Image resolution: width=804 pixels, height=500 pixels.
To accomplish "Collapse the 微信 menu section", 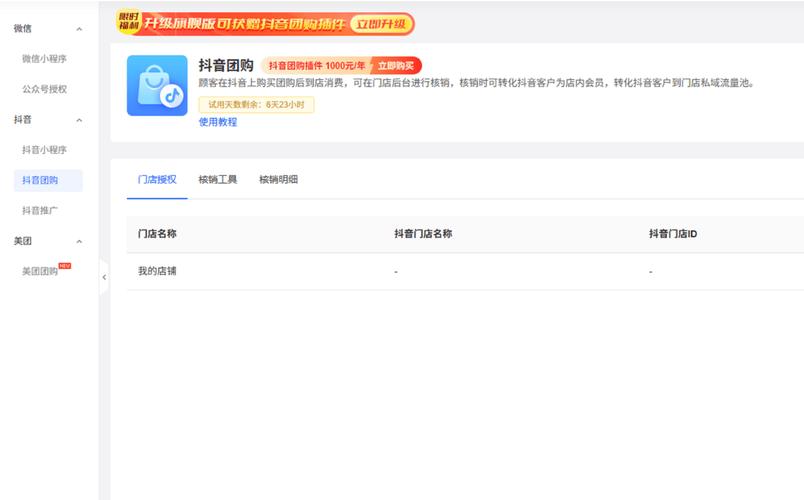I will tap(79, 29).
